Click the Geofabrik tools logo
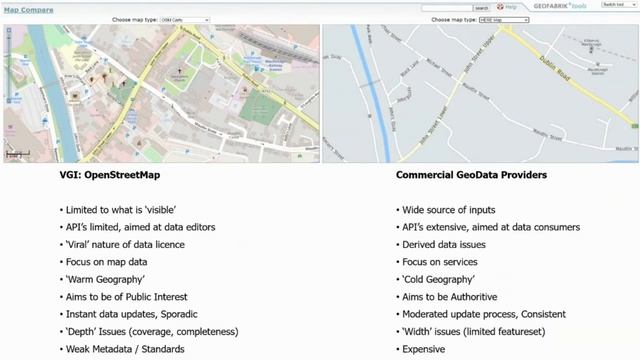This screenshot has width=640, height=360. click(560, 6)
